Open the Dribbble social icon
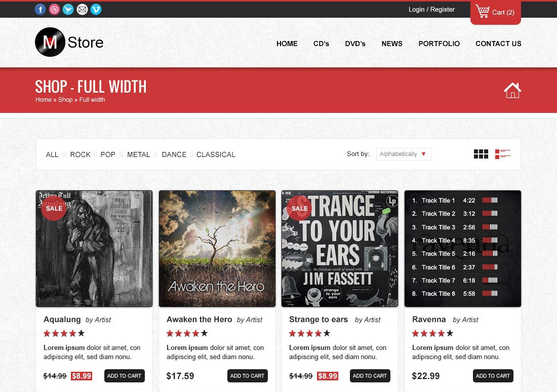The image size is (557, 392). point(54,9)
